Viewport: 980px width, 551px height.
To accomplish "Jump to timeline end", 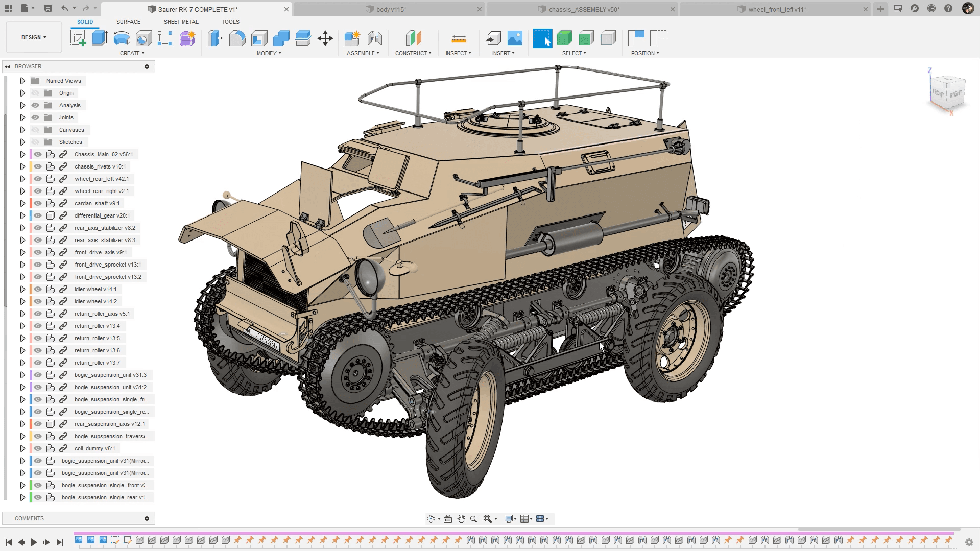I will point(59,542).
